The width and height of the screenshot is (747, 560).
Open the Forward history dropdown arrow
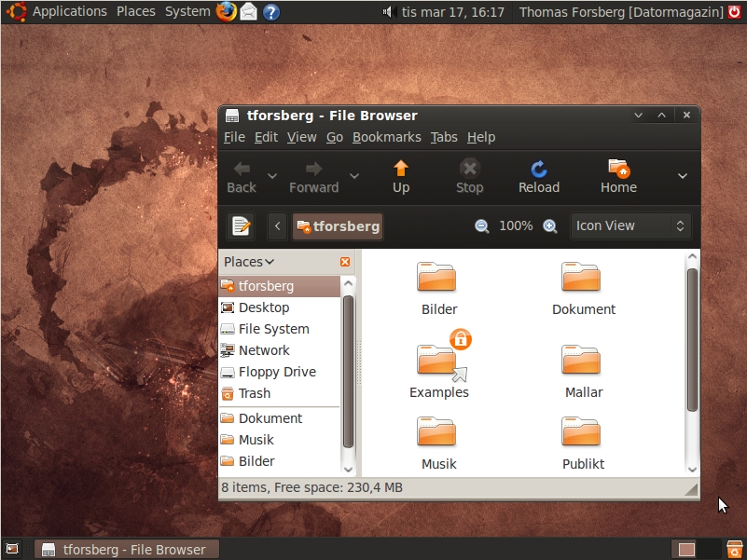click(x=354, y=176)
